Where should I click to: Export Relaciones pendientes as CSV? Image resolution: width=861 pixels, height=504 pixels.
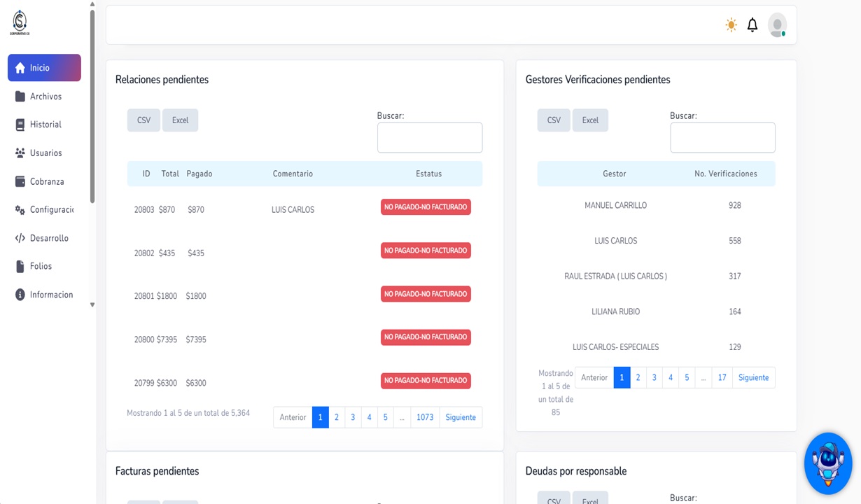coord(143,120)
